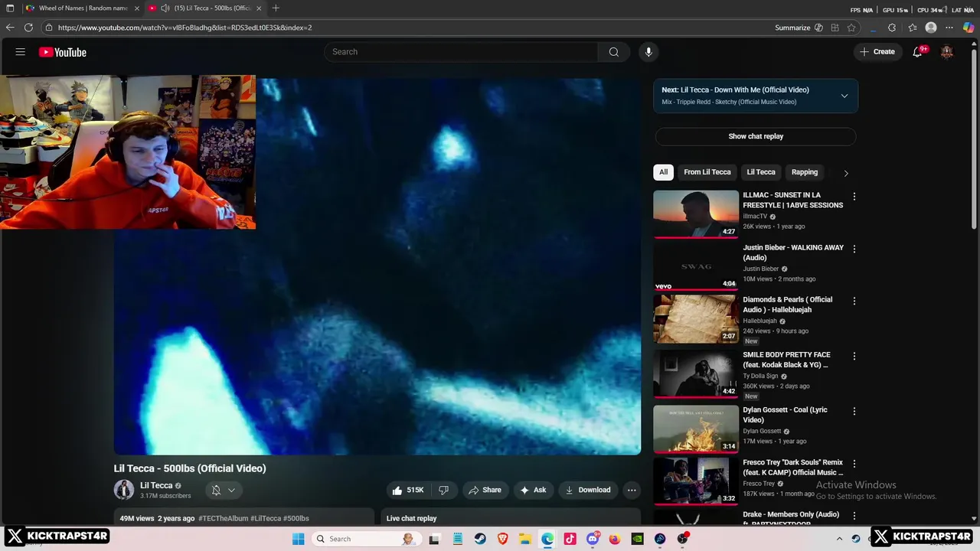Select the Lil Tecca filter chip
The width and height of the screenshot is (980, 551).
pos(761,172)
